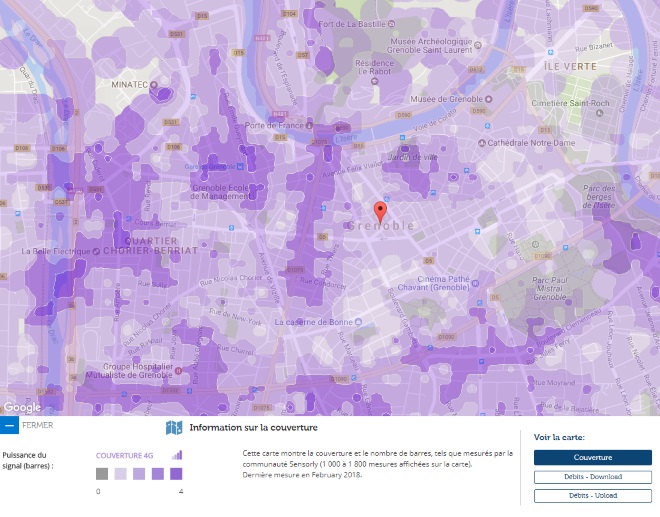This screenshot has width=660, height=517.
Task: Click the Gare de Grenoble station icon
Action: point(240,166)
